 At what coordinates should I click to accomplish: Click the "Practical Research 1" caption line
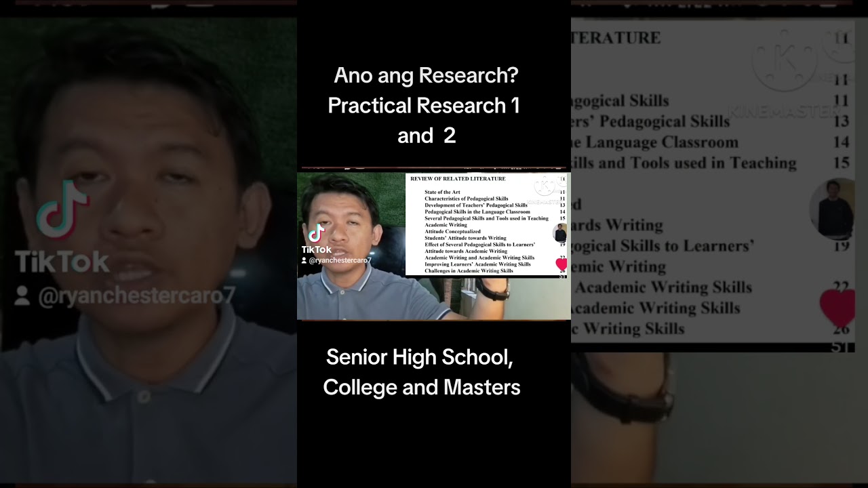424,106
